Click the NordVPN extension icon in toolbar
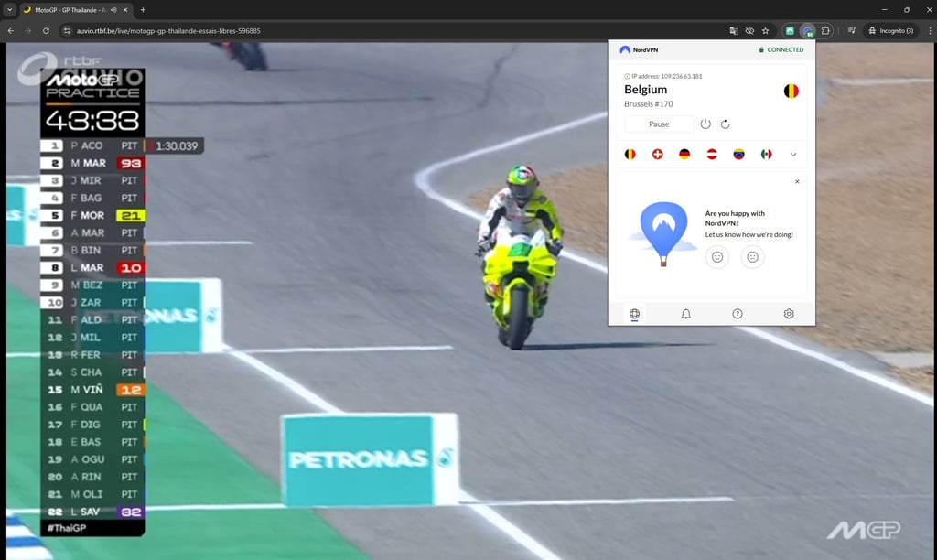937x560 pixels. click(808, 30)
